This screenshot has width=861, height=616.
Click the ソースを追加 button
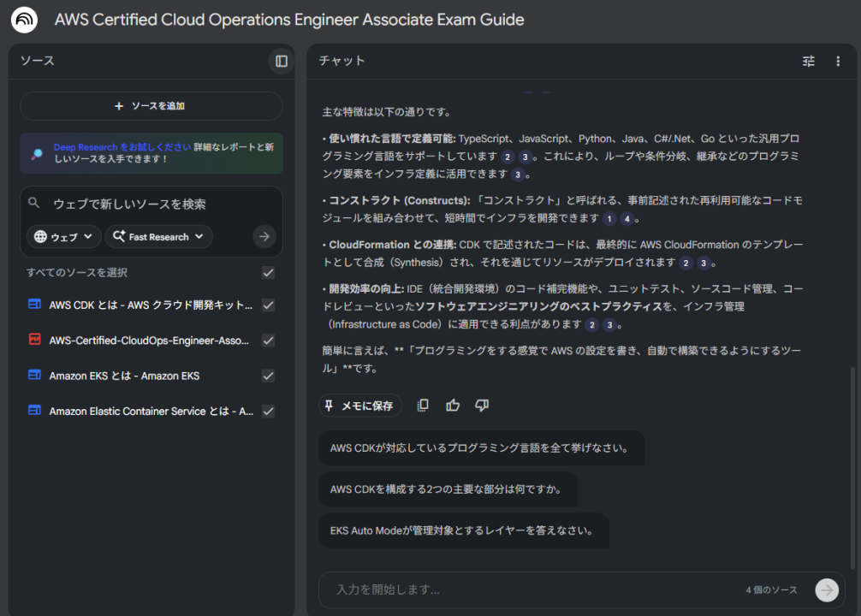(x=151, y=106)
